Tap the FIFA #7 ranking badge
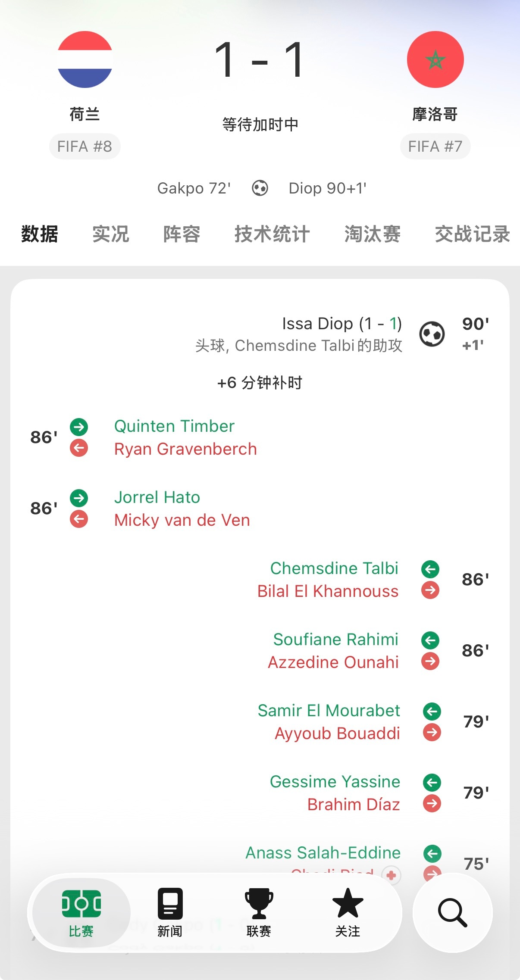The image size is (520, 980). pyautogui.click(x=435, y=147)
